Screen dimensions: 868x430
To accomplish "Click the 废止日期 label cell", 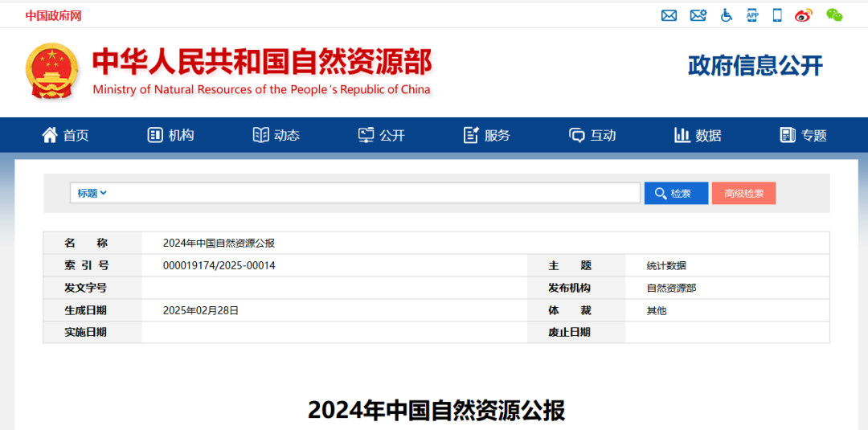I will click(x=576, y=333).
